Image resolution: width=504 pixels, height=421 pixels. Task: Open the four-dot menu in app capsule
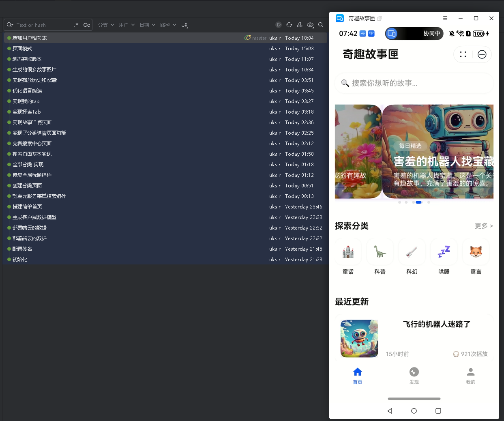[x=463, y=54]
